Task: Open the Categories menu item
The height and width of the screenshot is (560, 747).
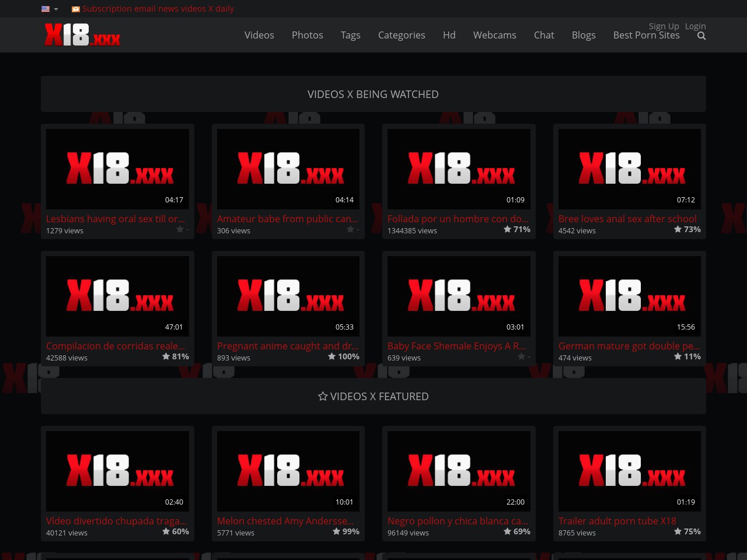Action: tap(402, 35)
